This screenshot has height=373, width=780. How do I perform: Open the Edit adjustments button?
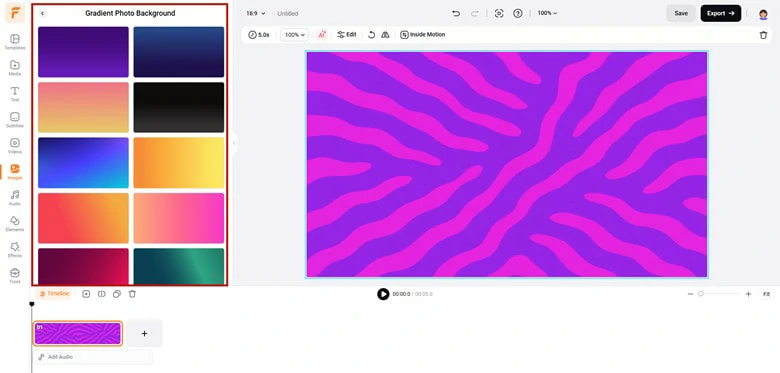point(347,35)
